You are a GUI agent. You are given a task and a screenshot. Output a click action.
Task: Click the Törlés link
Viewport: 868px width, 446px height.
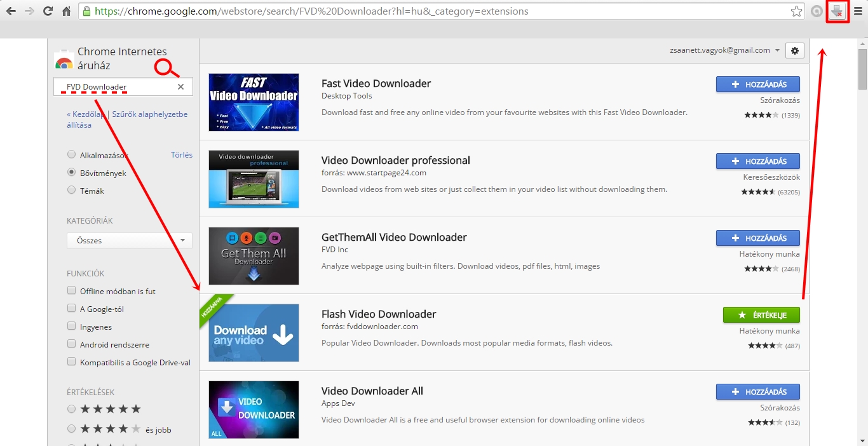point(182,154)
